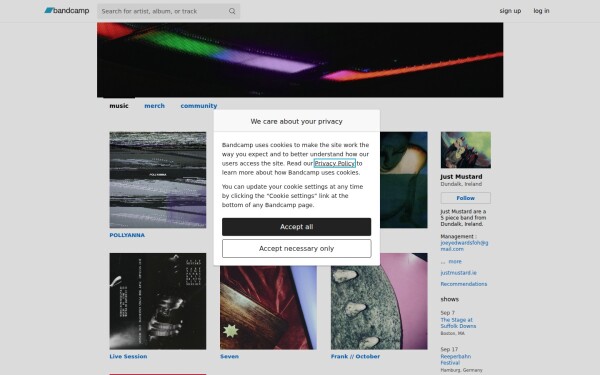Expand bio with the more link
The width and height of the screenshot is (600, 375).
(x=455, y=261)
